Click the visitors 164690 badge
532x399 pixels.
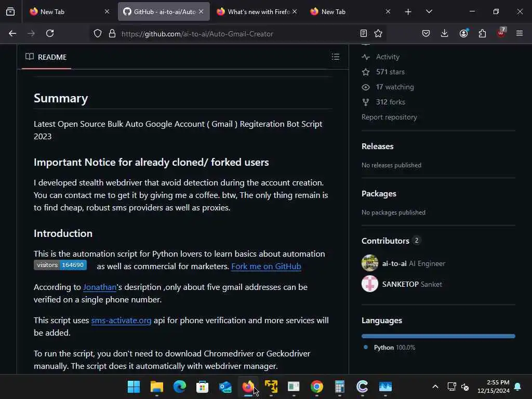[60, 265]
